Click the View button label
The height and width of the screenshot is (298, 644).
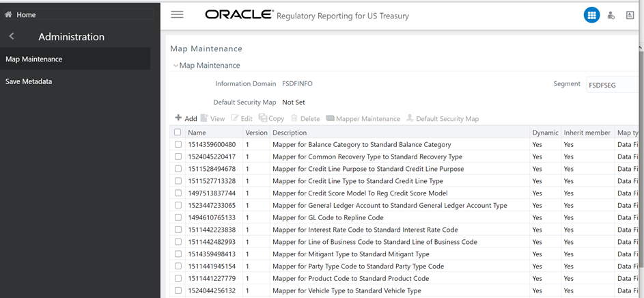[x=218, y=118]
